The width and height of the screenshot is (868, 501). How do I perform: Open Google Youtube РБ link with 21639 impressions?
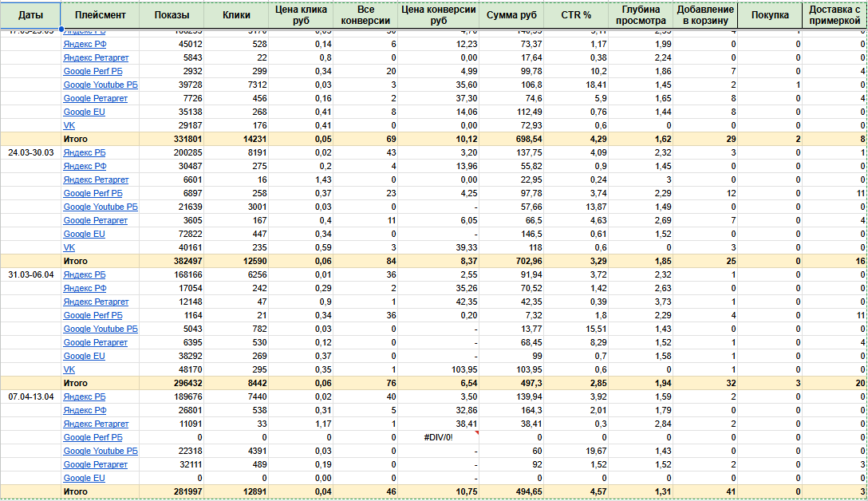tap(101, 207)
